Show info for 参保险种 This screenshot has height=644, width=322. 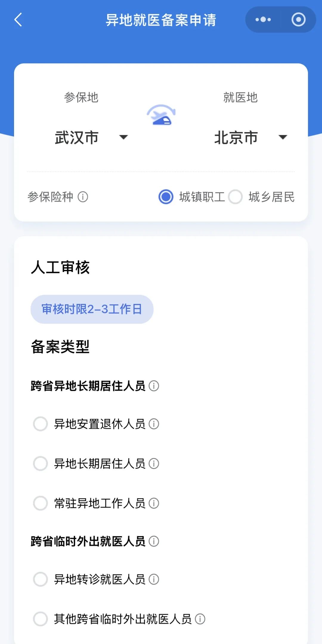pyautogui.click(x=83, y=197)
